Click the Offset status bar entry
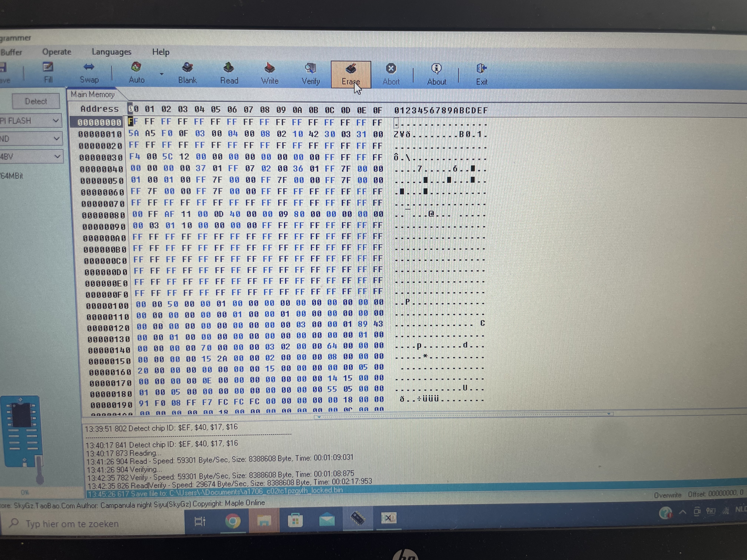 click(x=715, y=494)
